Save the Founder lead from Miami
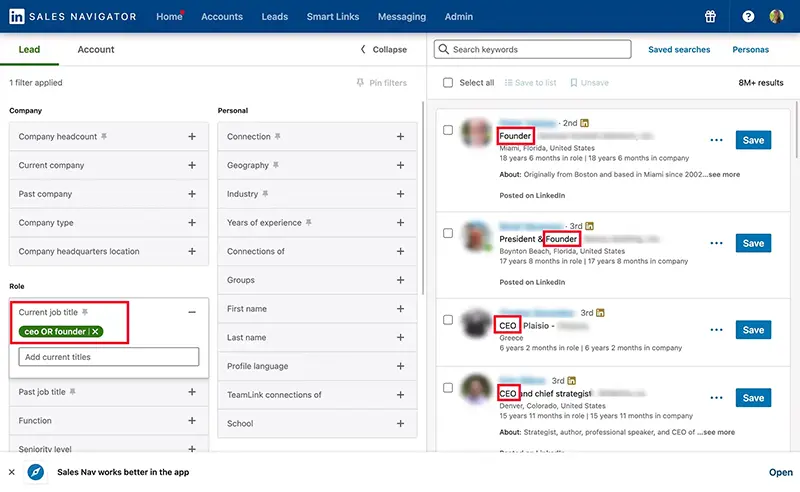800x492 pixels. tap(753, 140)
